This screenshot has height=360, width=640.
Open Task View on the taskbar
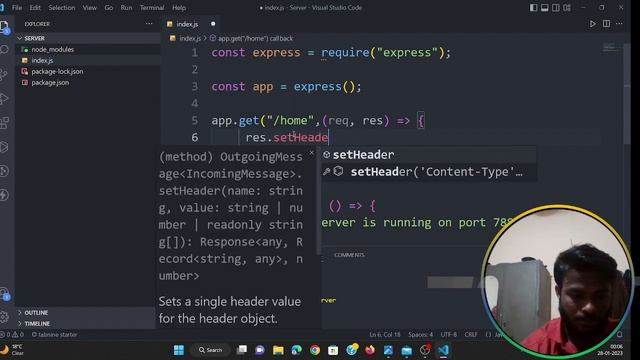[x=242, y=350]
